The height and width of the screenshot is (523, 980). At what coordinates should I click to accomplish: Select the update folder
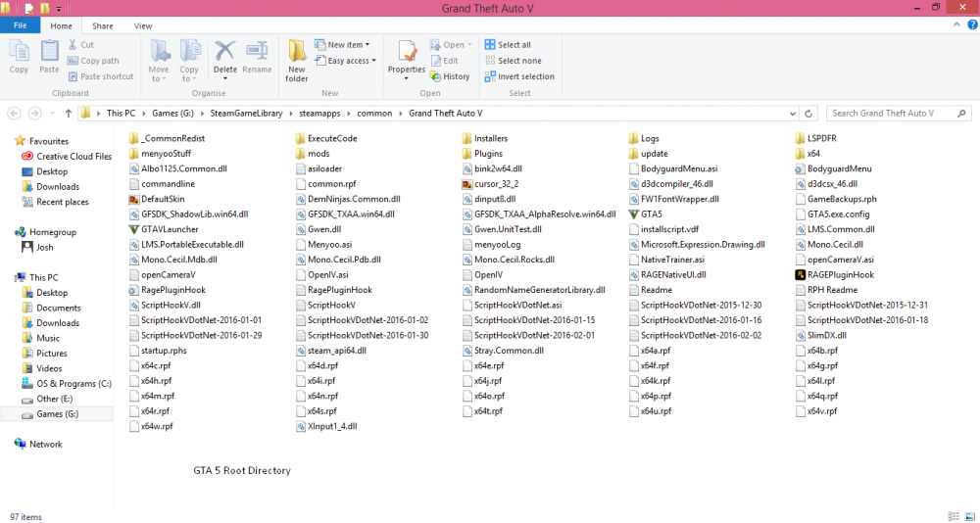tap(648, 154)
